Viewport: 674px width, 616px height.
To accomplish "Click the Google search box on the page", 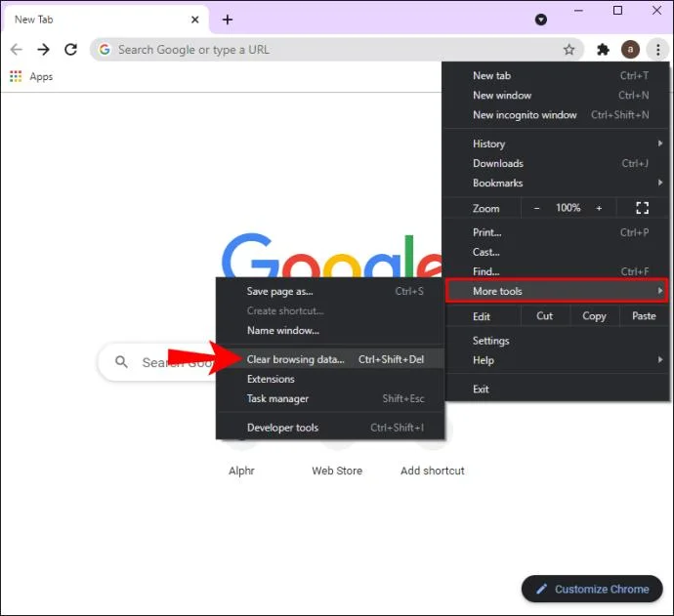I will [157, 362].
